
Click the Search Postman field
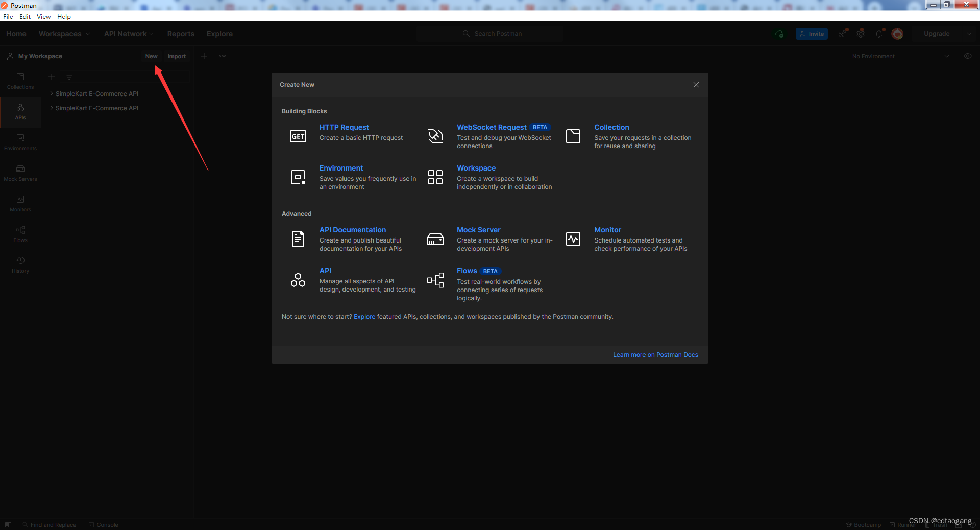(490, 34)
